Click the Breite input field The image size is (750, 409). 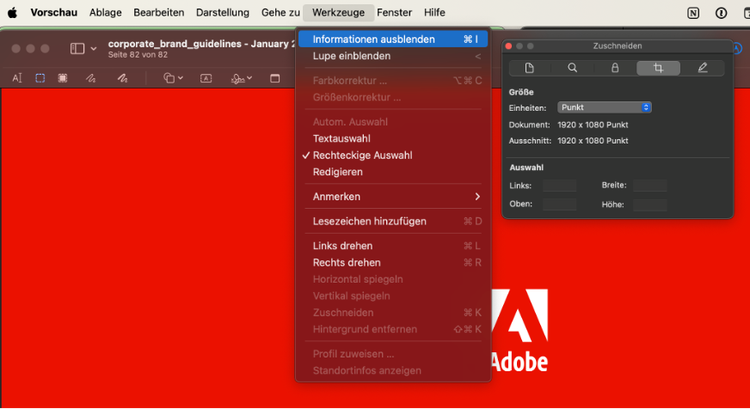pos(650,186)
